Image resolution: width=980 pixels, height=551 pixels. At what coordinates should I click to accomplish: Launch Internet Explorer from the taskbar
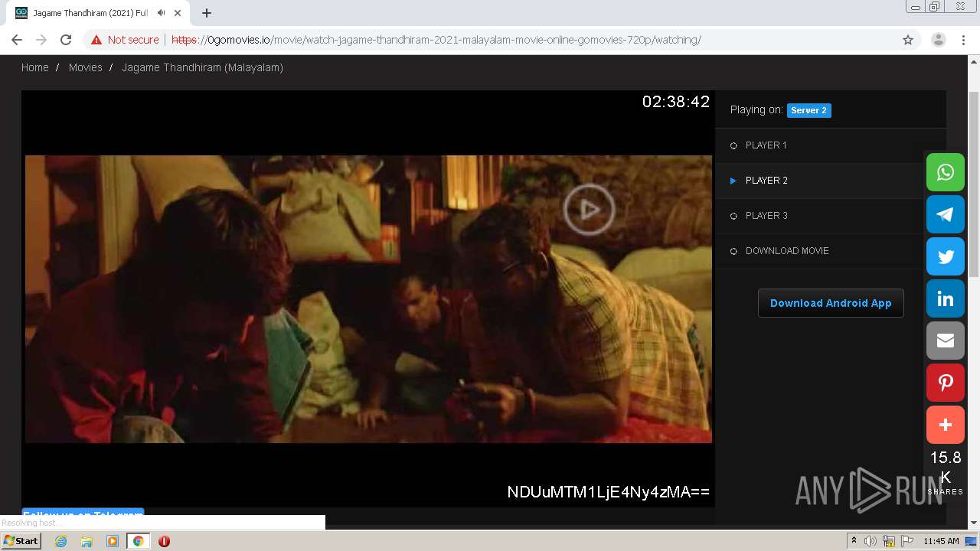pyautogui.click(x=60, y=541)
